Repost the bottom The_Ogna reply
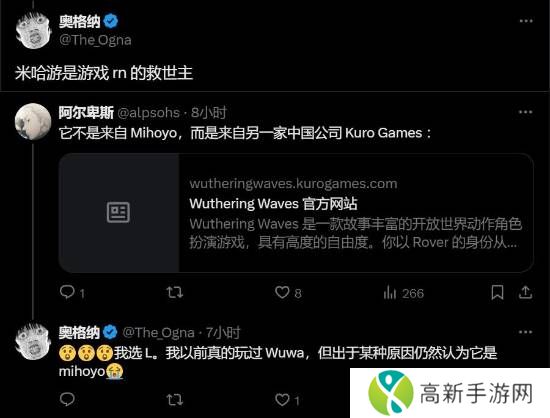The width and height of the screenshot is (550, 418). (x=175, y=399)
